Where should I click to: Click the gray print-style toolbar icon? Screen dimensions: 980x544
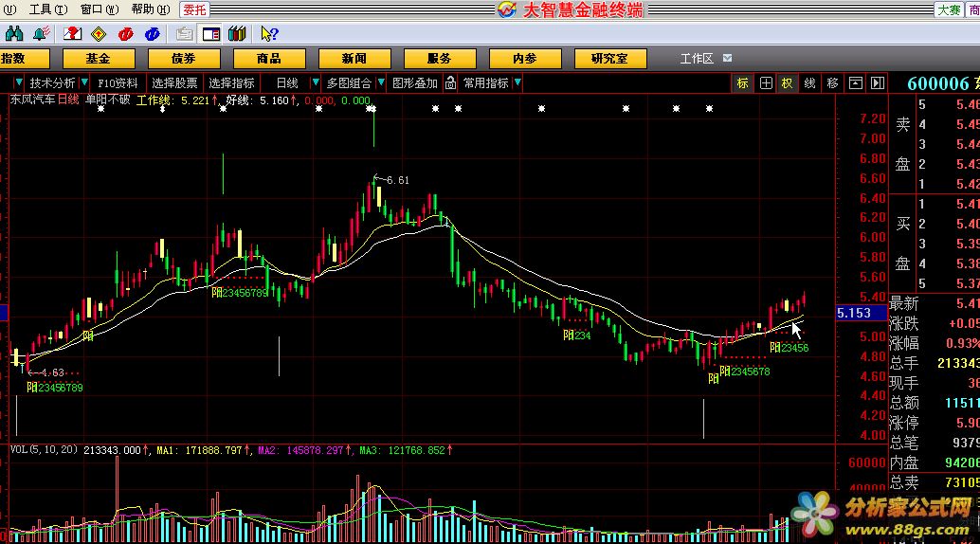[184, 34]
